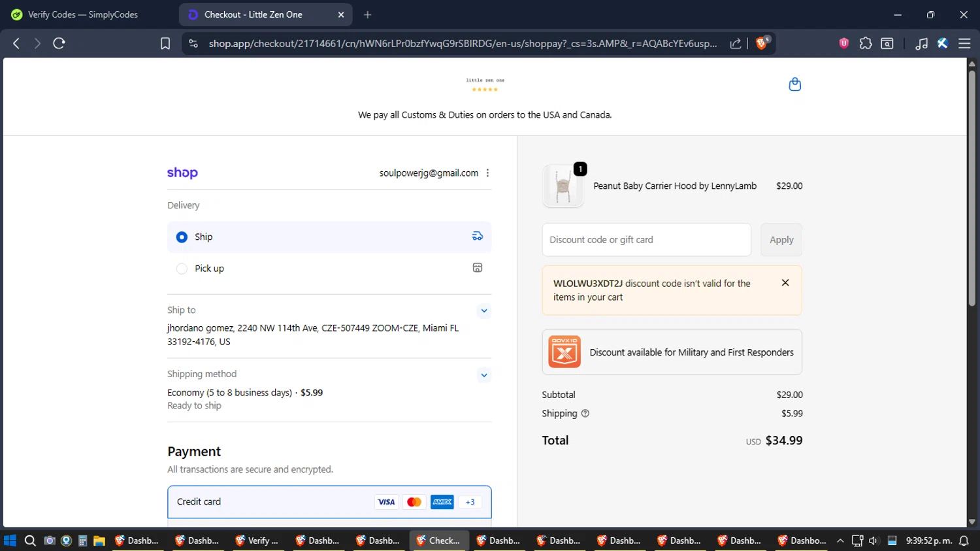Open the pink shield extension icon

tap(843, 43)
